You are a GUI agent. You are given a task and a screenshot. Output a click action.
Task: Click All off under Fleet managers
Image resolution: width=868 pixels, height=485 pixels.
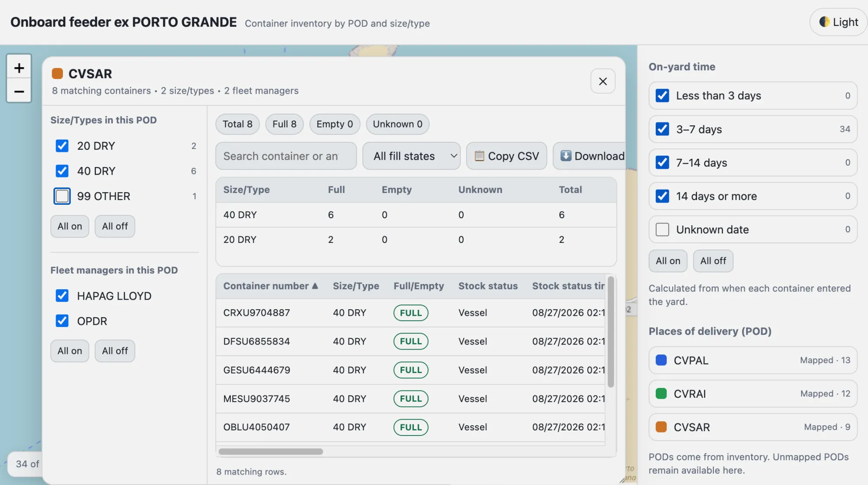(x=115, y=351)
